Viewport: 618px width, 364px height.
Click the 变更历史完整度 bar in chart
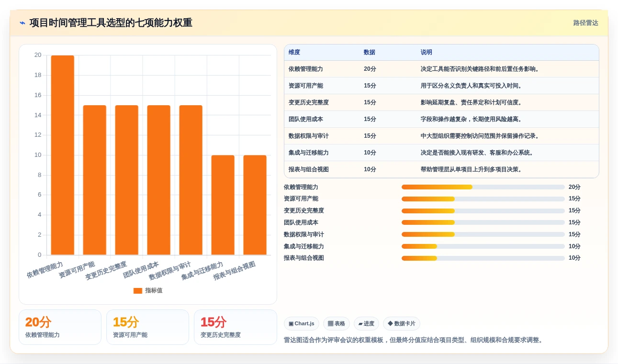pyautogui.click(x=127, y=180)
